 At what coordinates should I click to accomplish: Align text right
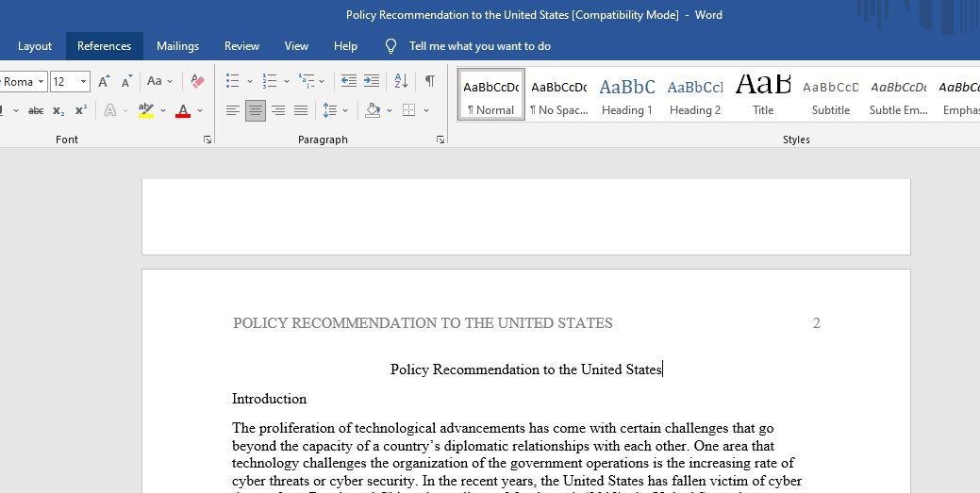(278, 110)
